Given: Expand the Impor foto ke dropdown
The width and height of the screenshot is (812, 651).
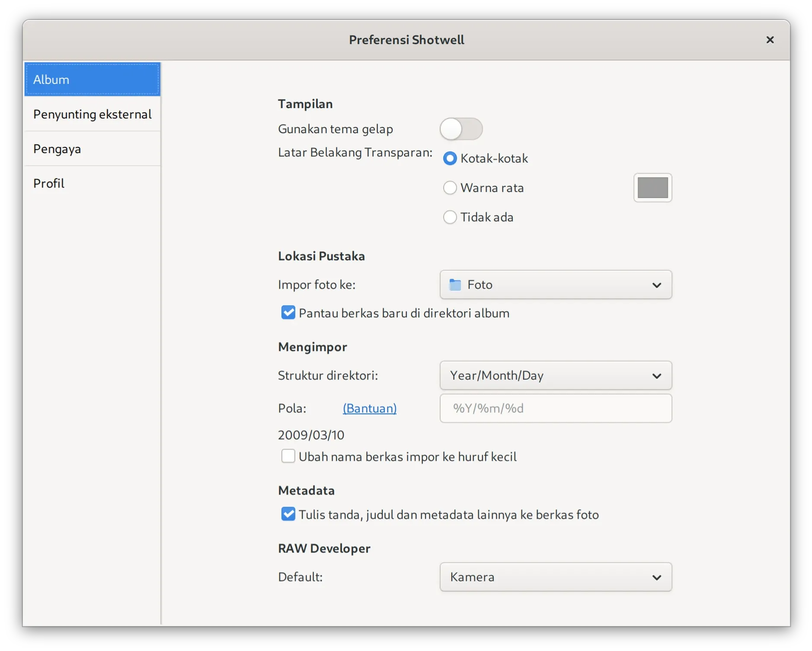Looking at the screenshot, I should tap(556, 284).
